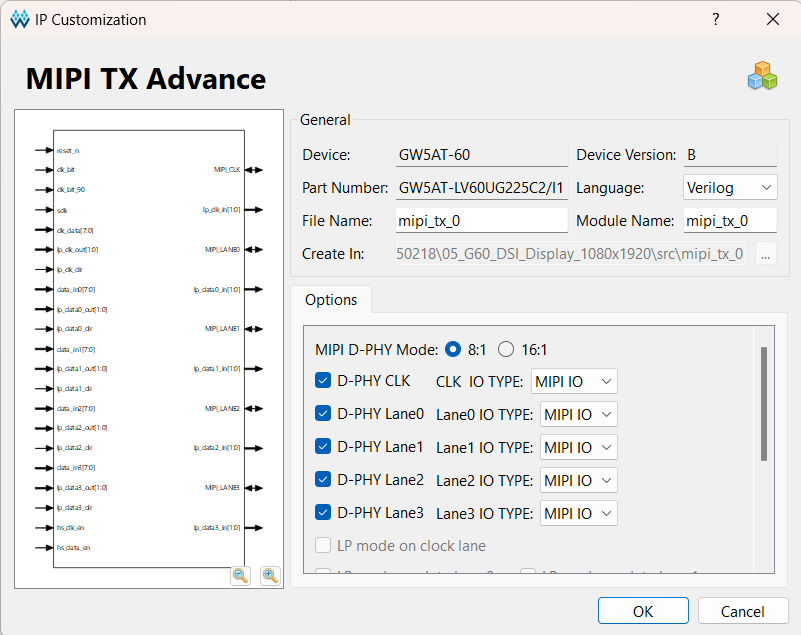Browse Create In path with ... button
Image resolution: width=801 pixels, height=635 pixels.
[x=765, y=254]
